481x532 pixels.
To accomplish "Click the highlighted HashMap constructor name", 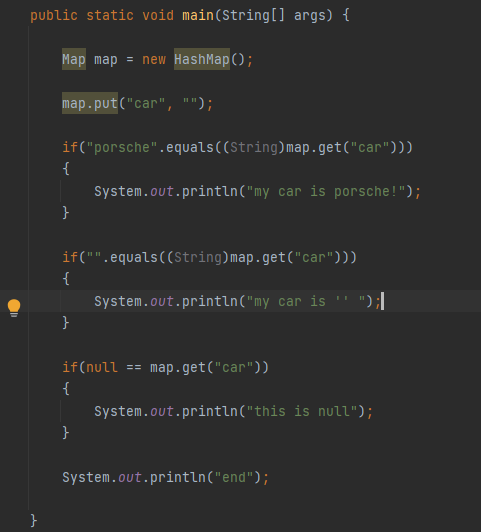I will coord(202,59).
